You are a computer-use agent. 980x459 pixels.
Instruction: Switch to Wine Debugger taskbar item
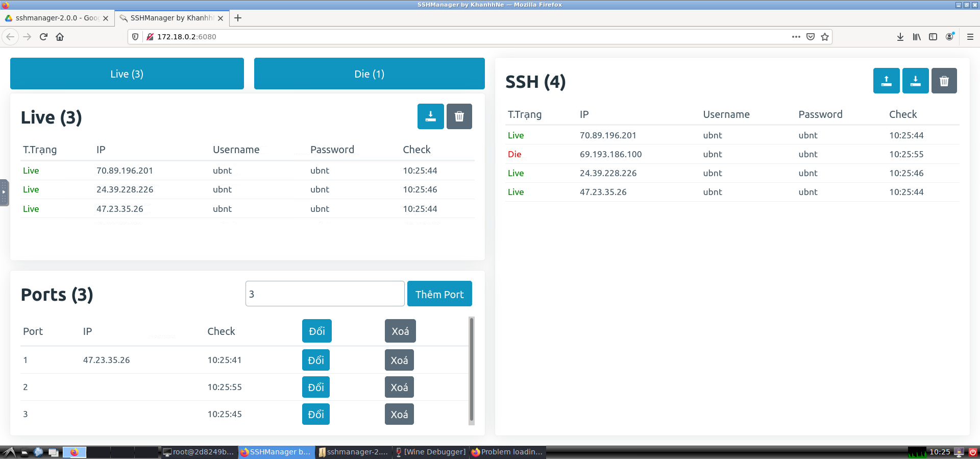tap(430, 452)
